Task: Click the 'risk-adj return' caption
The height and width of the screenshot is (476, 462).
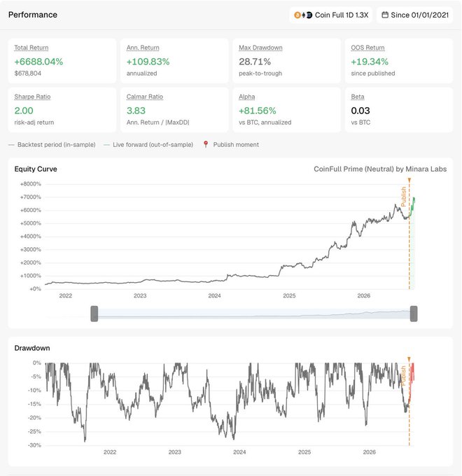Action: pyautogui.click(x=34, y=122)
